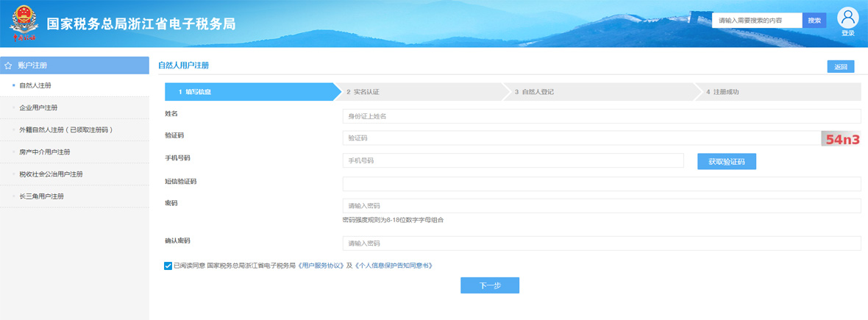Click the 验证码 input field
This screenshot has height=320, width=868.
[582, 138]
